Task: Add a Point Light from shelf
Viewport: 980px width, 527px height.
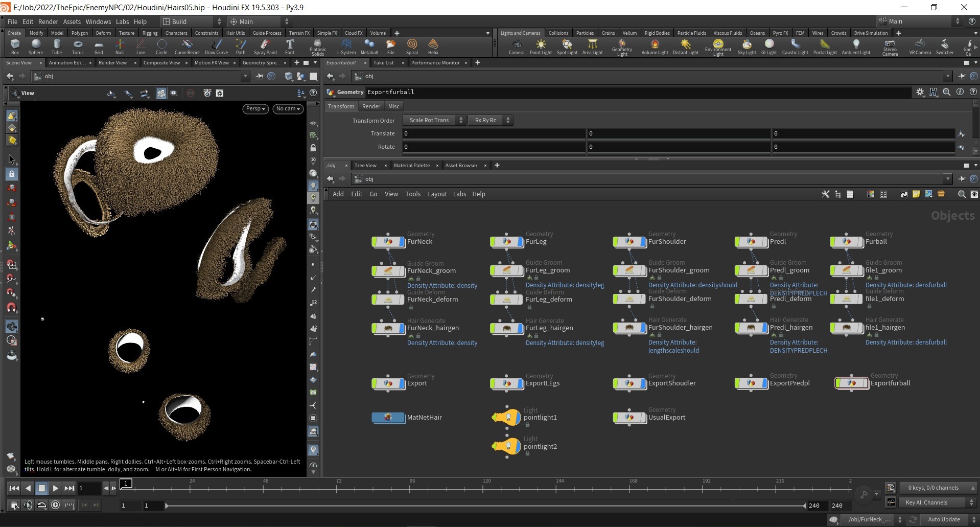Action: click(541, 47)
